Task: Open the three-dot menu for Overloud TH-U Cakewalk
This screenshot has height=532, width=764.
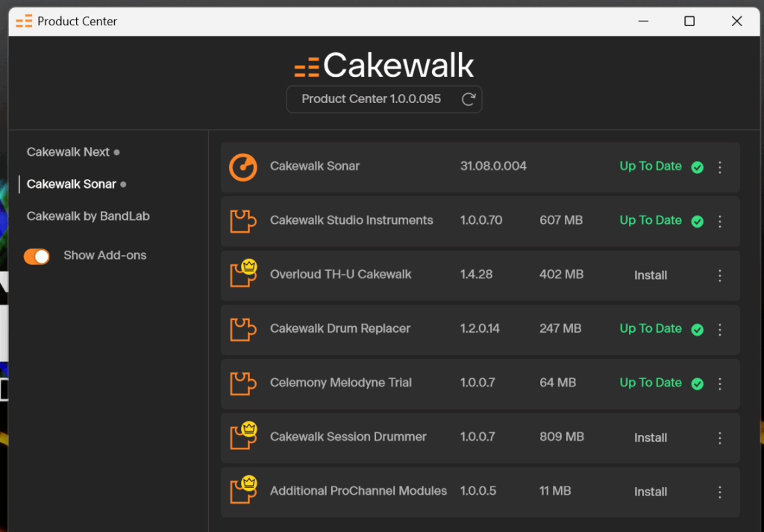Action: coord(720,275)
